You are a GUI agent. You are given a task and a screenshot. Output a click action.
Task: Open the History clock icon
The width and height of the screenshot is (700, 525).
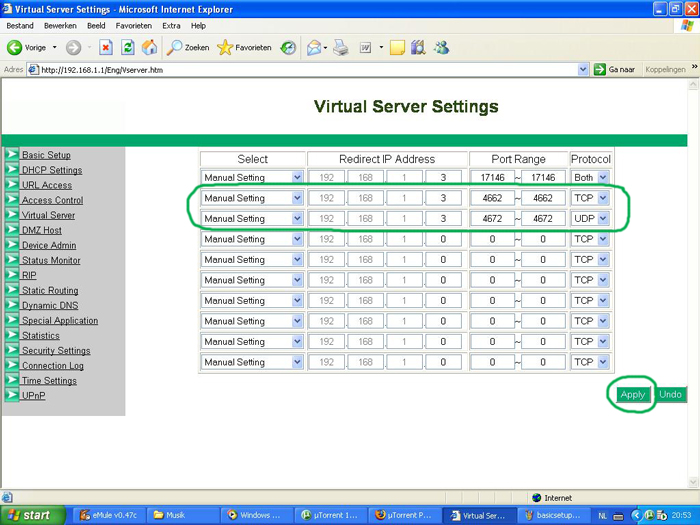288,47
